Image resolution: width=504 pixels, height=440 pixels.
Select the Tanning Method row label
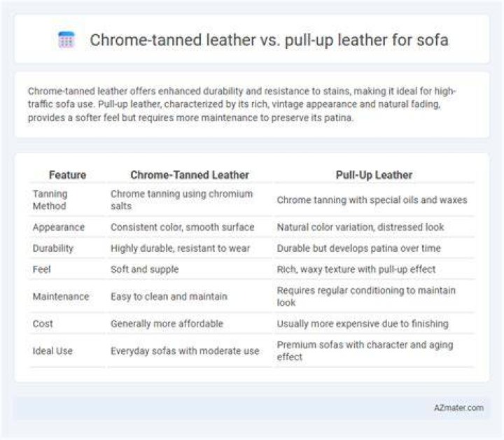(x=50, y=200)
